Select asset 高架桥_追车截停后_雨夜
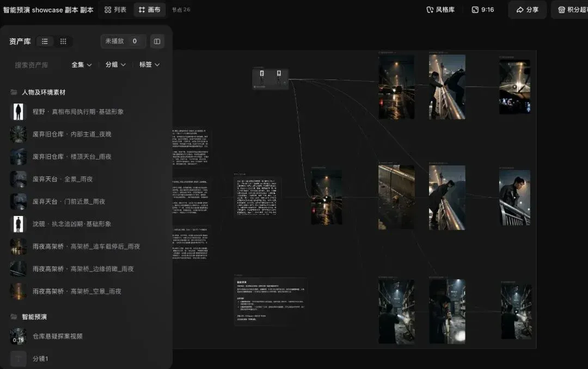This screenshot has height=369, width=588. pyautogui.click(x=85, y=247)
